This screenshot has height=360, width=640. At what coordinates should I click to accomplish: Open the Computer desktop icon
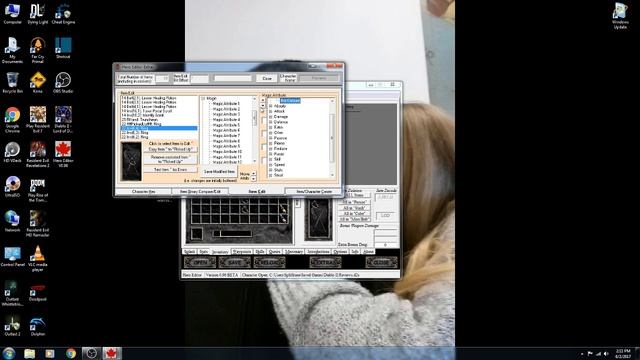pos(12,14)
